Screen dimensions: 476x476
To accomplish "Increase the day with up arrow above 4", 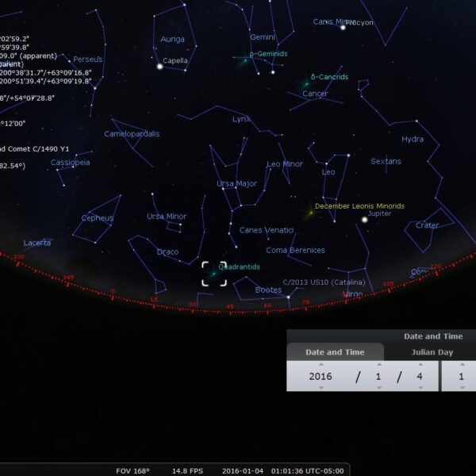I will click(420, 364).
